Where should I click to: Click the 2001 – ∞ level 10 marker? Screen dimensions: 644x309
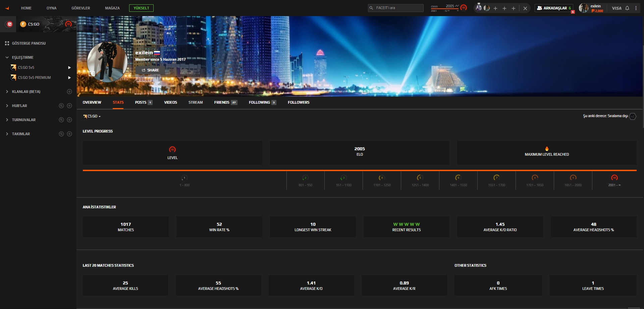[614, 181]
